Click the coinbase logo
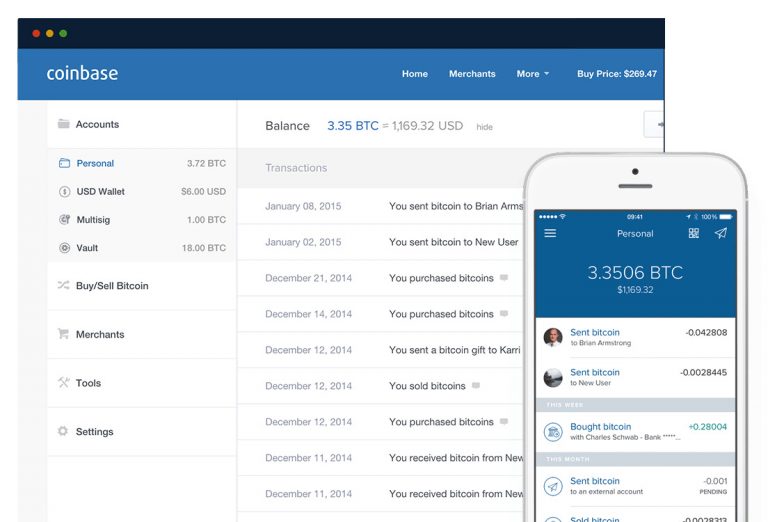The height and width of the screenshot is (522, 768). coord(82,73)
